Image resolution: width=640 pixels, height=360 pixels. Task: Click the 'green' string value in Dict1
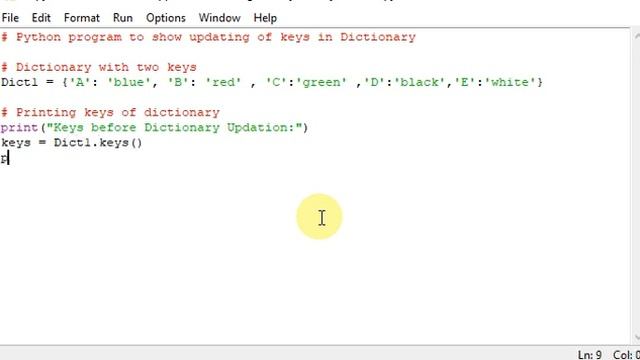(321, 82)
